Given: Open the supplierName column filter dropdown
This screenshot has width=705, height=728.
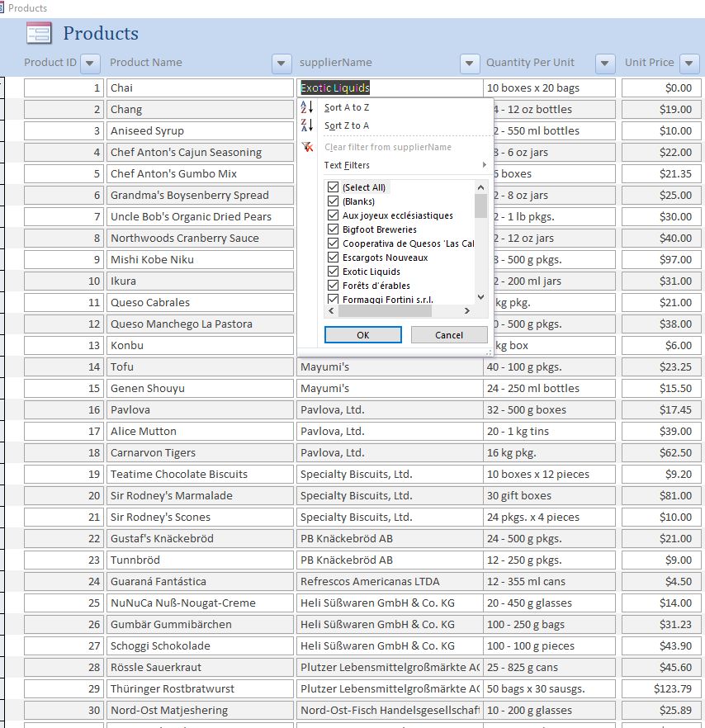Looking at the screenshot, I should coord(470,63).
